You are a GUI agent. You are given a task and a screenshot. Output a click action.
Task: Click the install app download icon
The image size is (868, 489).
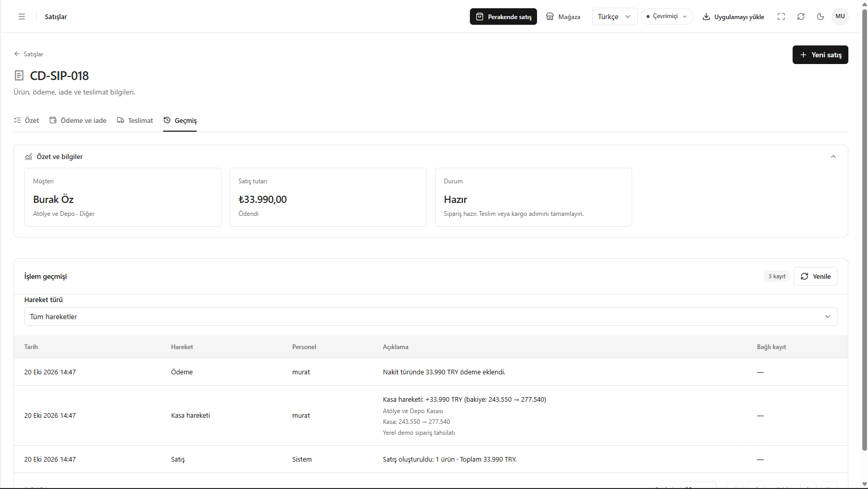click(706, 17)
